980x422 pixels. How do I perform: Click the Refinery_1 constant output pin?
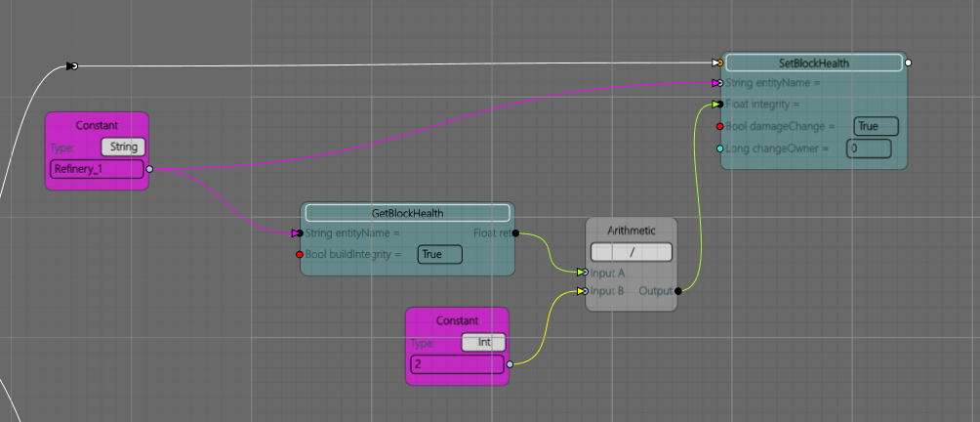(148, 169)
